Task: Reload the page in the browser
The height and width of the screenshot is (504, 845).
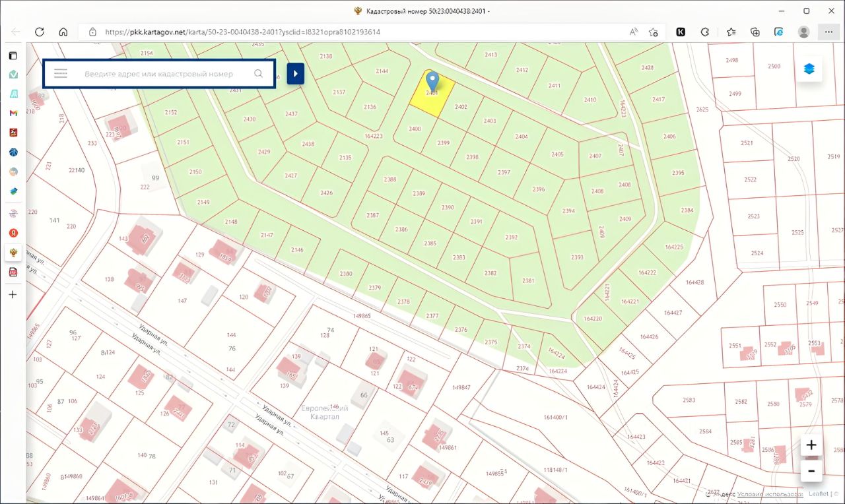Action: (x=40, y=32)
